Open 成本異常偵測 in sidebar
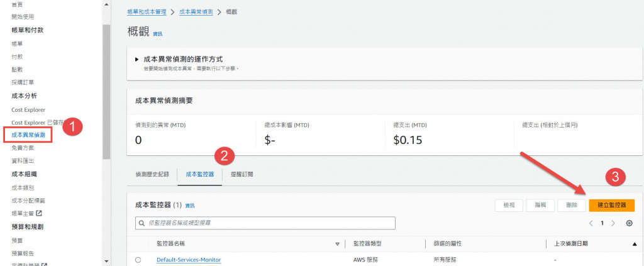This screenshot has height=266, width=644. (28, 135)
